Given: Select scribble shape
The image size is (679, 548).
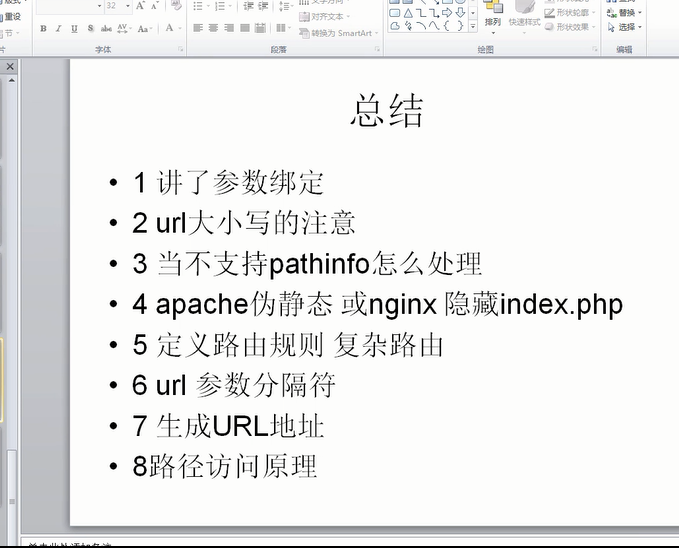Looking at the screenshot, I should tap(408, 26).
